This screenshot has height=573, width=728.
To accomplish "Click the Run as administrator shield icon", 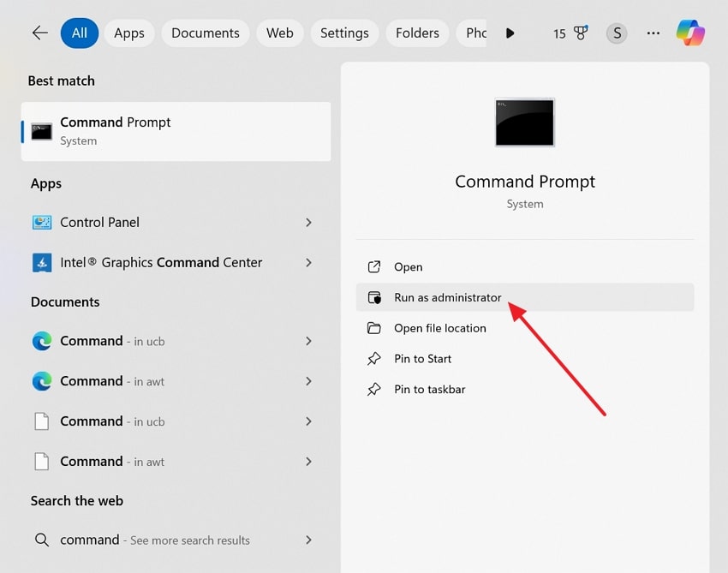I will [x=374, y=298].
